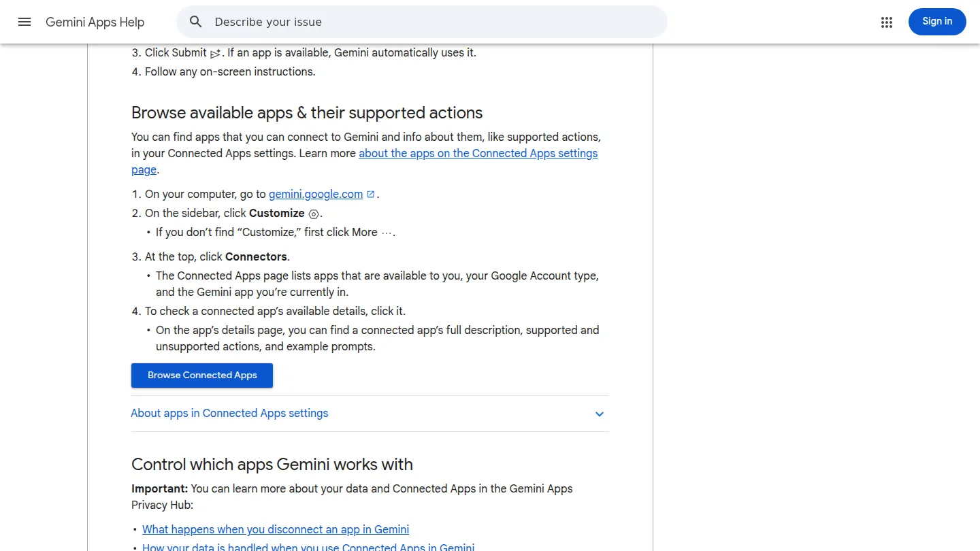This screenshot has width=980, height=551.
Task: Open the main hamburger menu
Action: [x=24, y=22]
